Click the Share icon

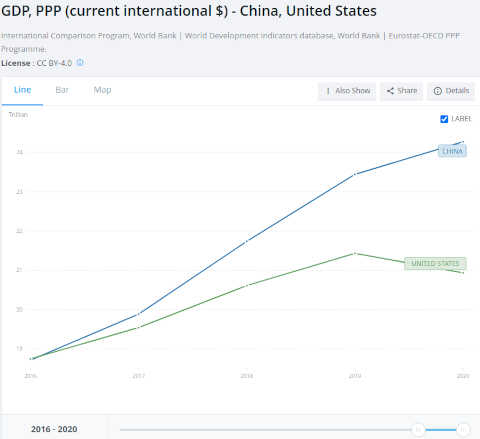point(390,91)
